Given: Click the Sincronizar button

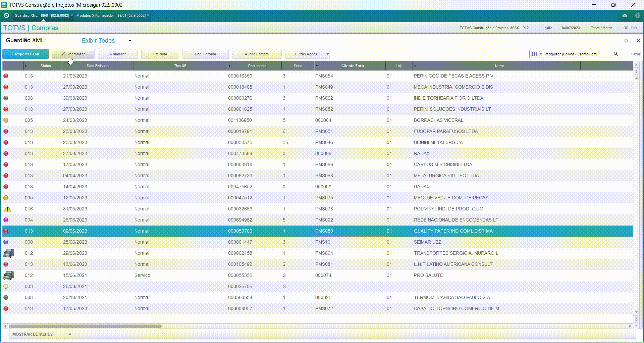Looking at the screenshot, I should 73,54.
